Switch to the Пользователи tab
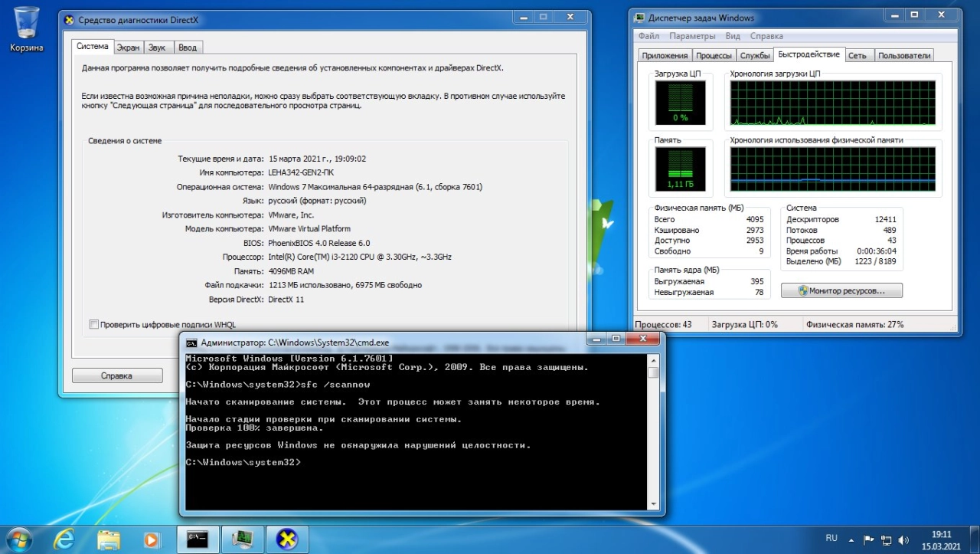Screen dimensions: 980x554 904,55
